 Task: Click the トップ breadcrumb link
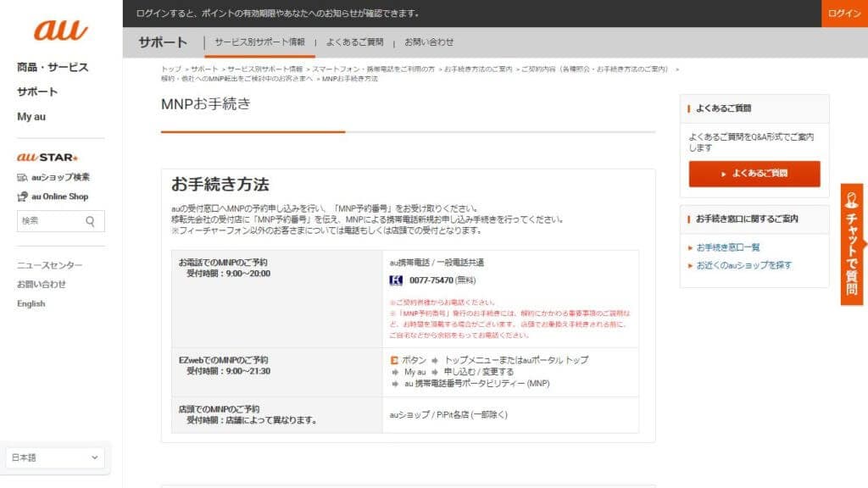point(171,69)
